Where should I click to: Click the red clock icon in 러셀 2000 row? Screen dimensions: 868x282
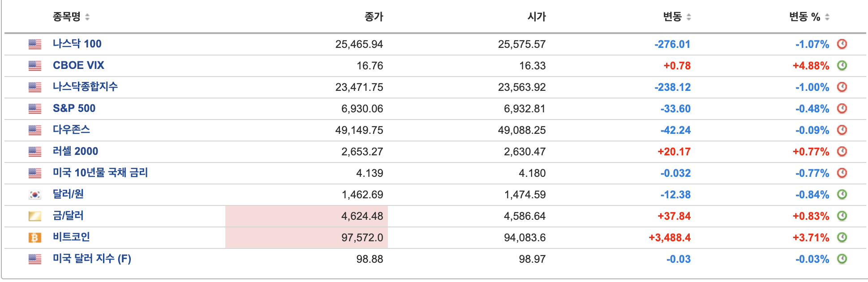tap(842, 151)
